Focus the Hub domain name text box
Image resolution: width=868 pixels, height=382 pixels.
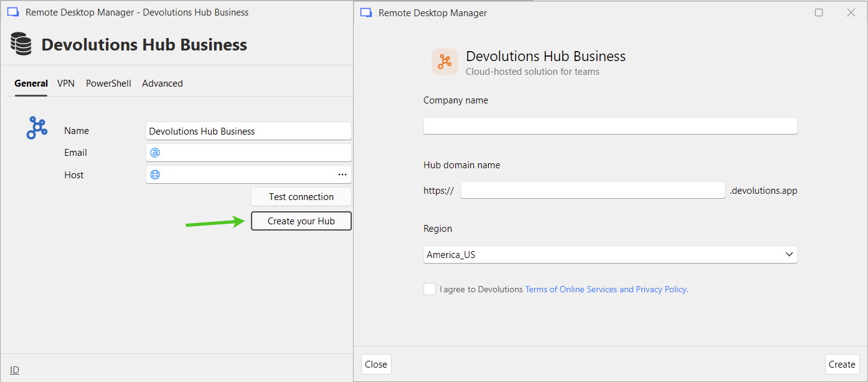(593, 190)
